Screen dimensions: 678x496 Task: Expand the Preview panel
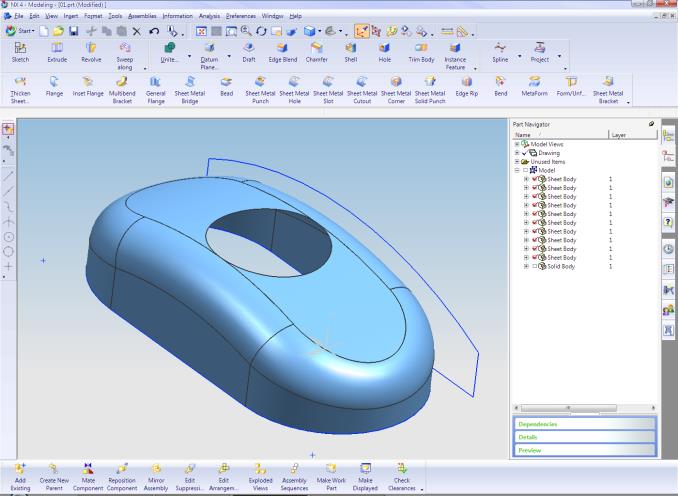pyautogui.click(x=585, y=450)
